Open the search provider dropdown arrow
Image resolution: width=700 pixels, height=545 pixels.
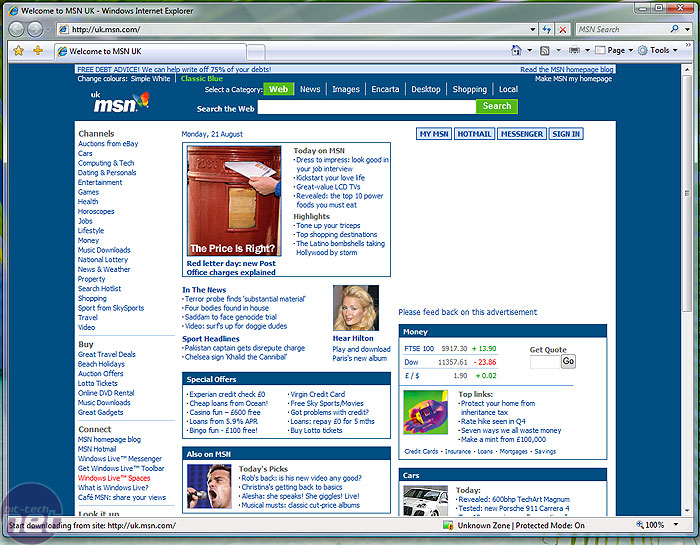pos(688,29)
